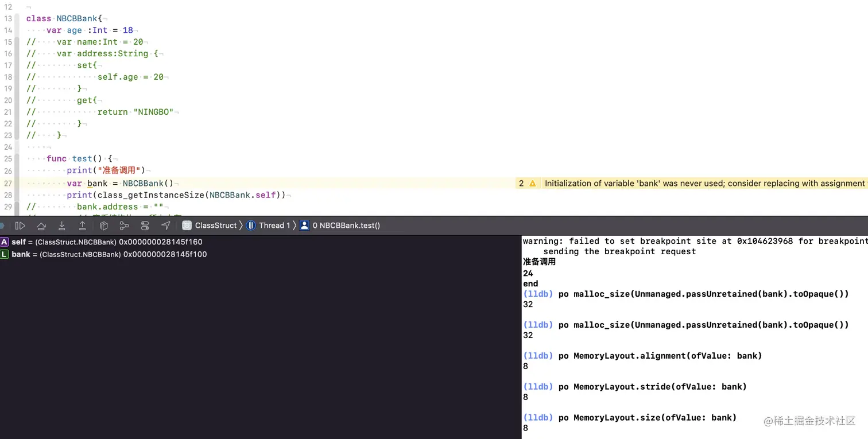
Task: Click 'var bank = NBCBBank()' in the editor
Action: [119, 184]
